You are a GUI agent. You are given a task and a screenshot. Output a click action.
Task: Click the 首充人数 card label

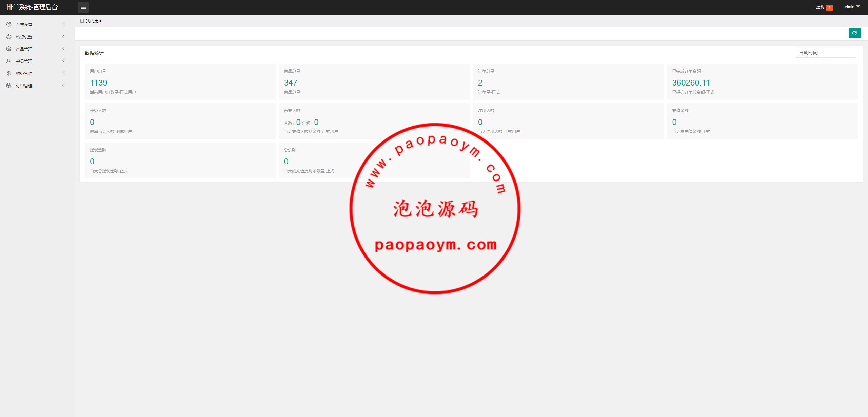(292, 111)
